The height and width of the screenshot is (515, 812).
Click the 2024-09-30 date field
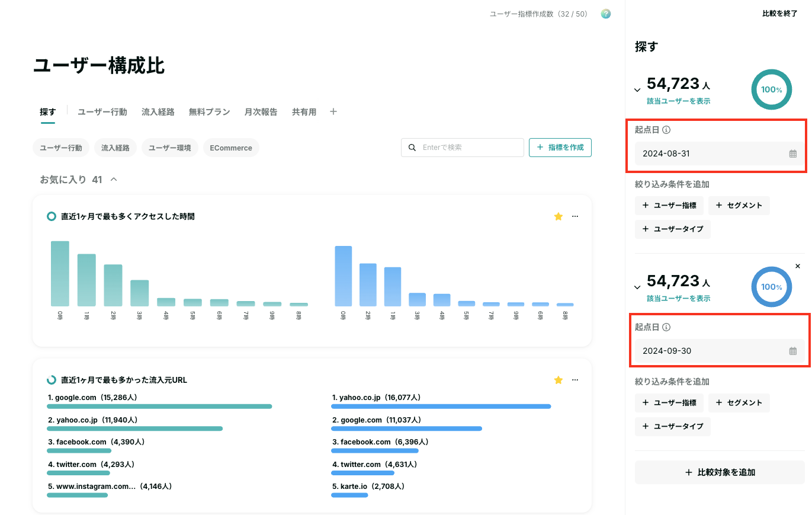720,351
